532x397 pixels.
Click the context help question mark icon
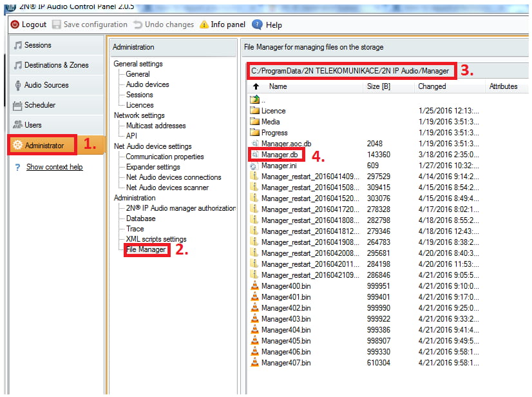(x=17, y=167)
